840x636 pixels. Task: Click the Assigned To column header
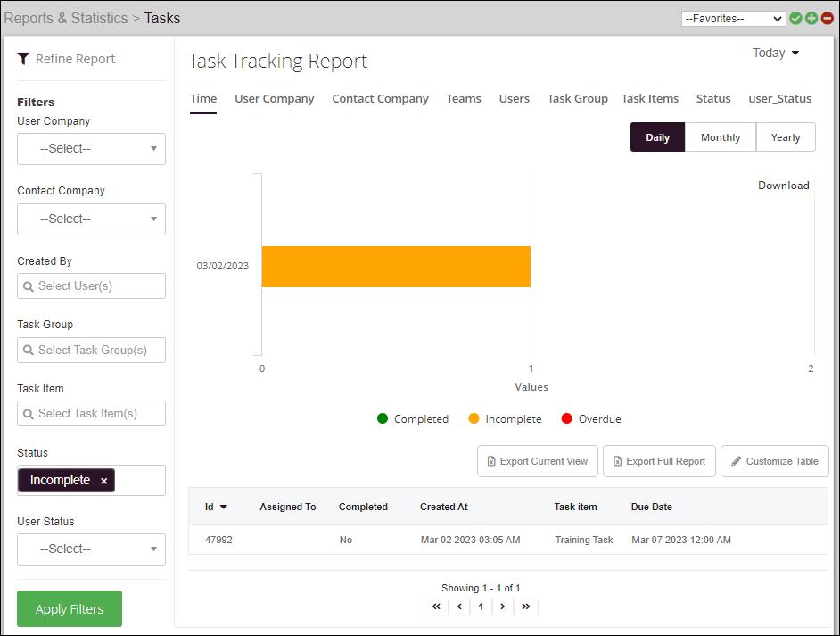(288, 507)
